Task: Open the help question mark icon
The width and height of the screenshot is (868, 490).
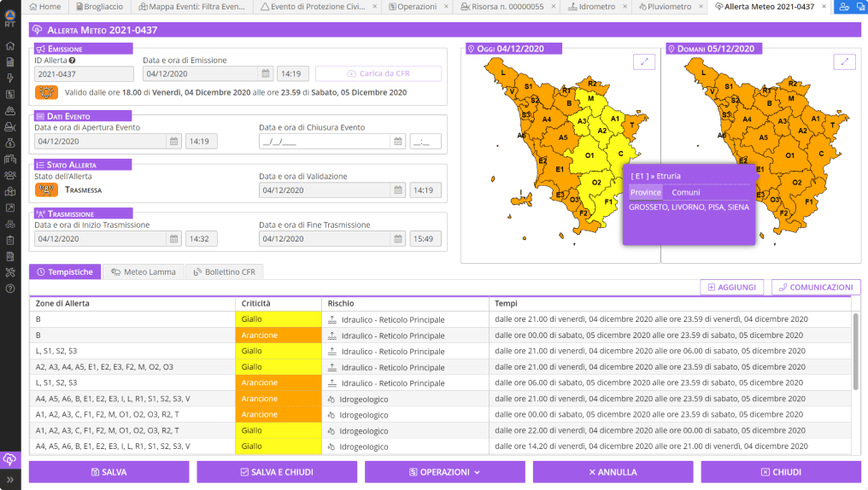Action: tap(10, 289)
